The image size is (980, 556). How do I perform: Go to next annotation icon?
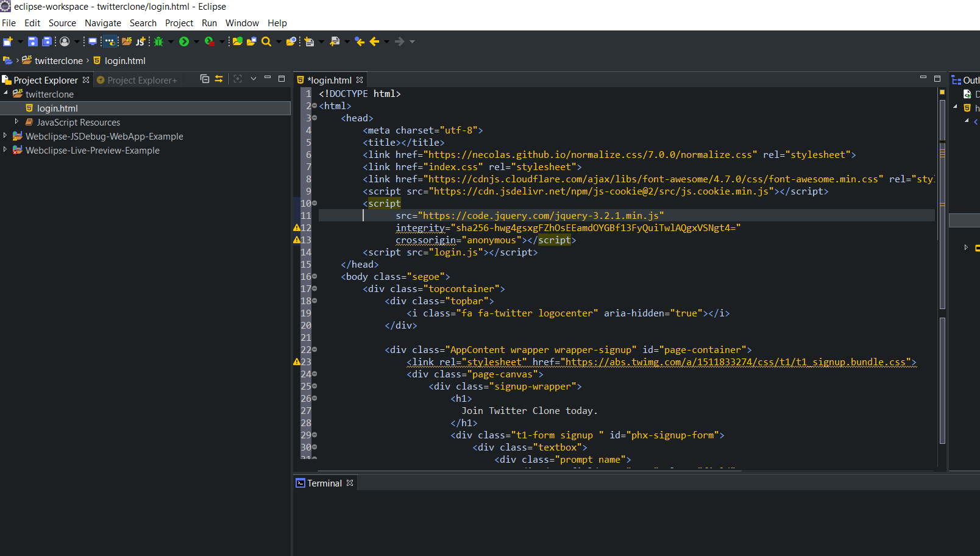(x=310, y=41)
